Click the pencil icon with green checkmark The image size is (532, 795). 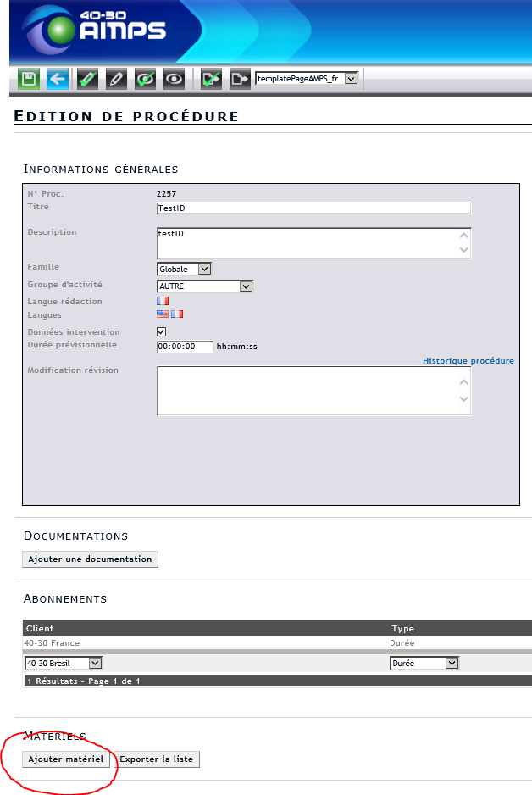[x=87, y=80]
